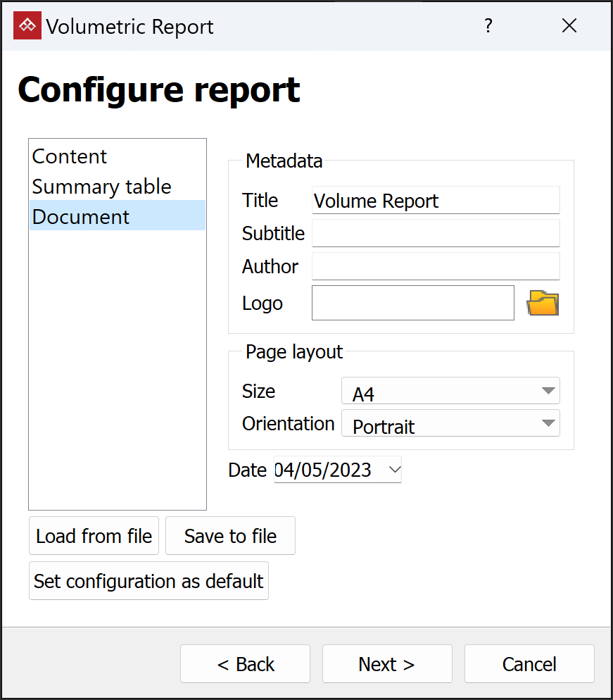Switch to the Summary table section
This screenshot has height=700, width=613.
[x=101, y=187]
